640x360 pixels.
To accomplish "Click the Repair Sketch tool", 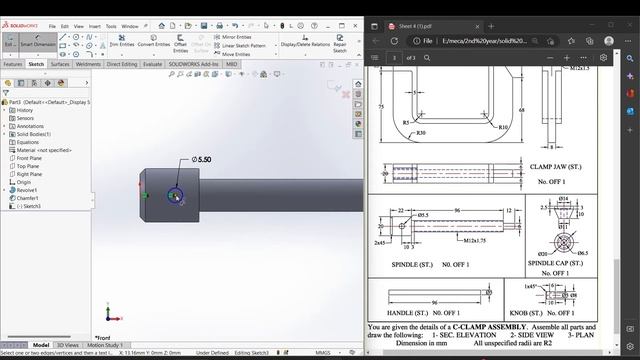I will point(340,44).
